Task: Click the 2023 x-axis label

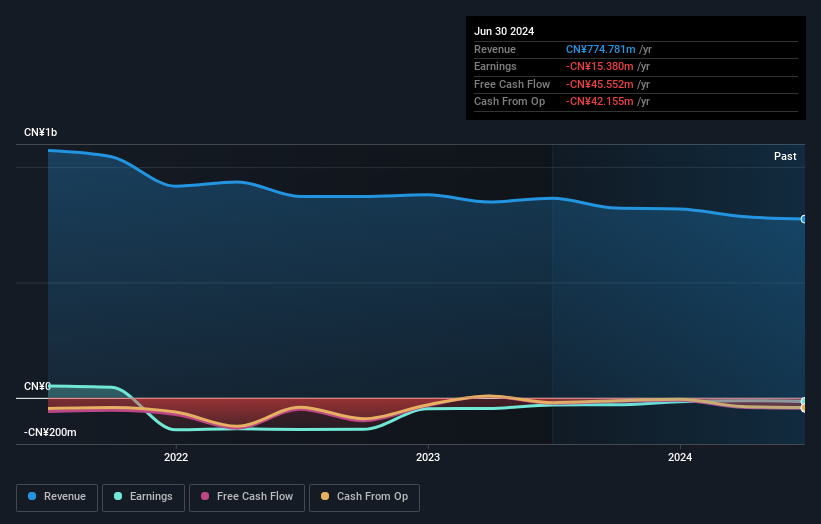Action: 428,457
